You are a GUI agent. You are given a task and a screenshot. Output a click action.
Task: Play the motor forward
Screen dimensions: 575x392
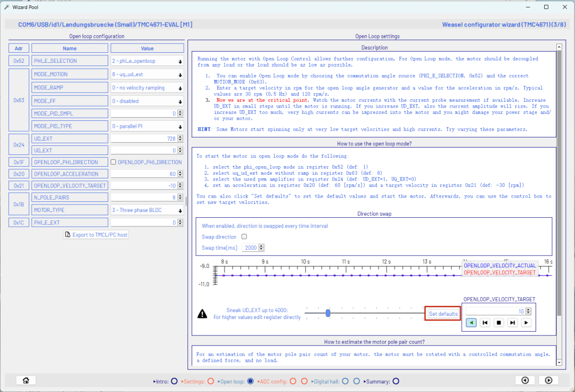point(526,322)
